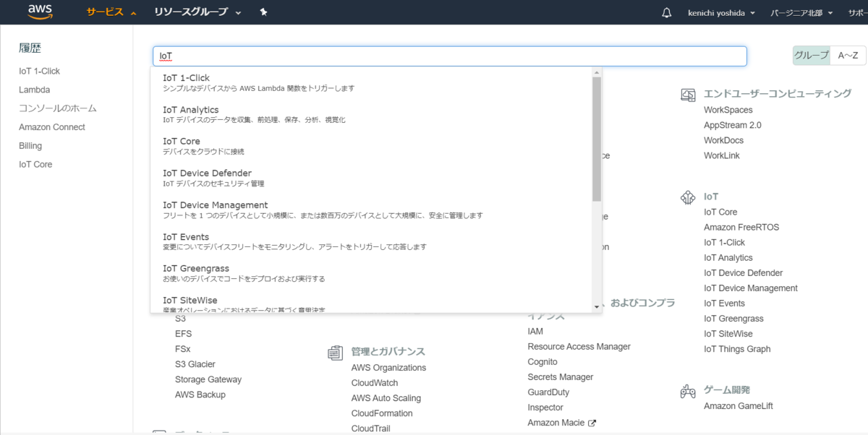Click the IoT category icon
Image resolution: width=868 pixels, height=435 pixels.
pyautogui.click(x=688, y=197)
